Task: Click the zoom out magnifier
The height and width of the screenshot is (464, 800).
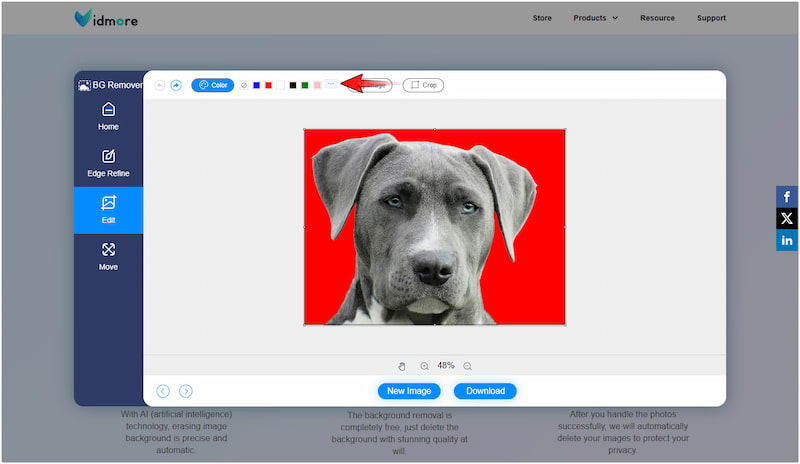Action: (x=467, y=366)
